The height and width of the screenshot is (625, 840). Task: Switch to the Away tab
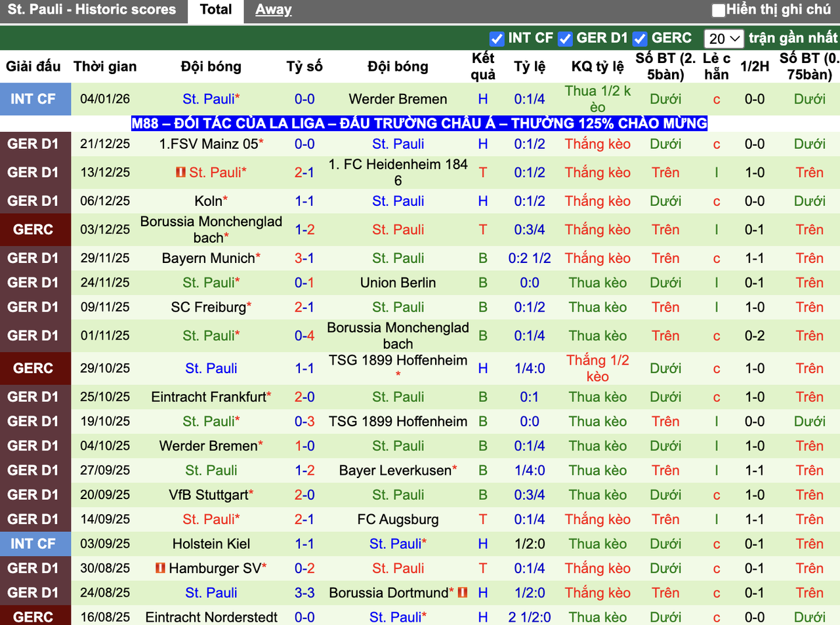274,10
